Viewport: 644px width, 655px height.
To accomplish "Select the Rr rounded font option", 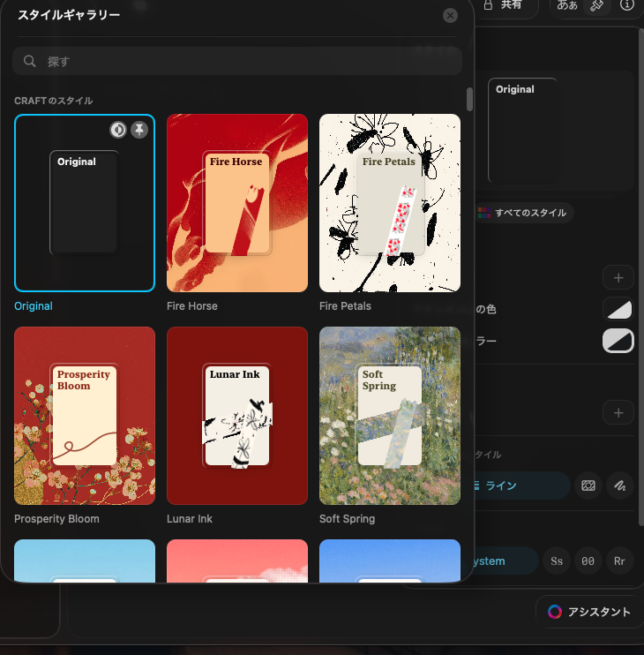I will (x=620, y=561).
